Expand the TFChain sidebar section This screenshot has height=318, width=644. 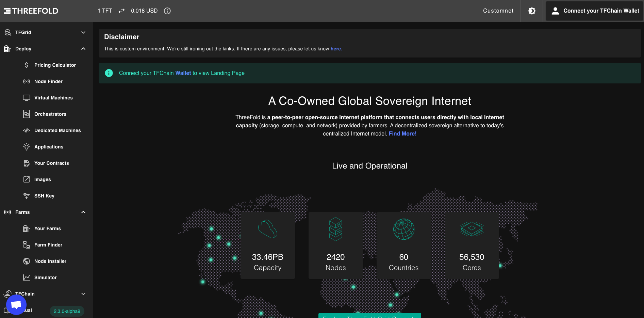pyautogui.click(x=83, y=294)
